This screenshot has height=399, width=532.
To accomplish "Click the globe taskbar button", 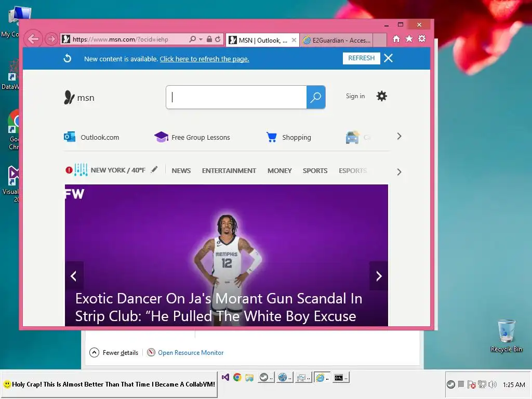I will click(x=285, y=377).
